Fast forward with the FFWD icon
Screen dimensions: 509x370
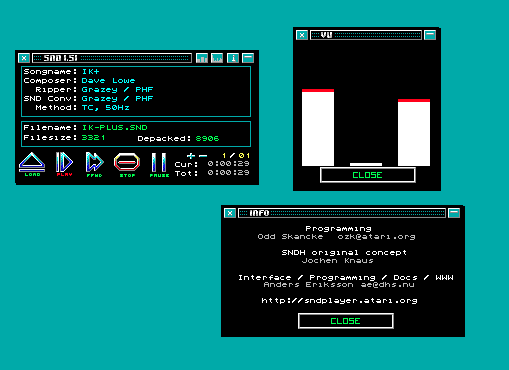click(x=95, y=164)
